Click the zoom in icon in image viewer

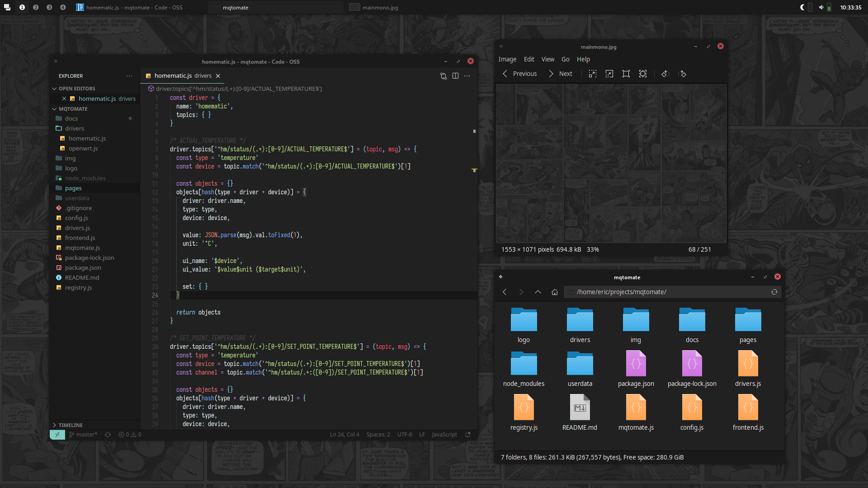coord(593,74)
